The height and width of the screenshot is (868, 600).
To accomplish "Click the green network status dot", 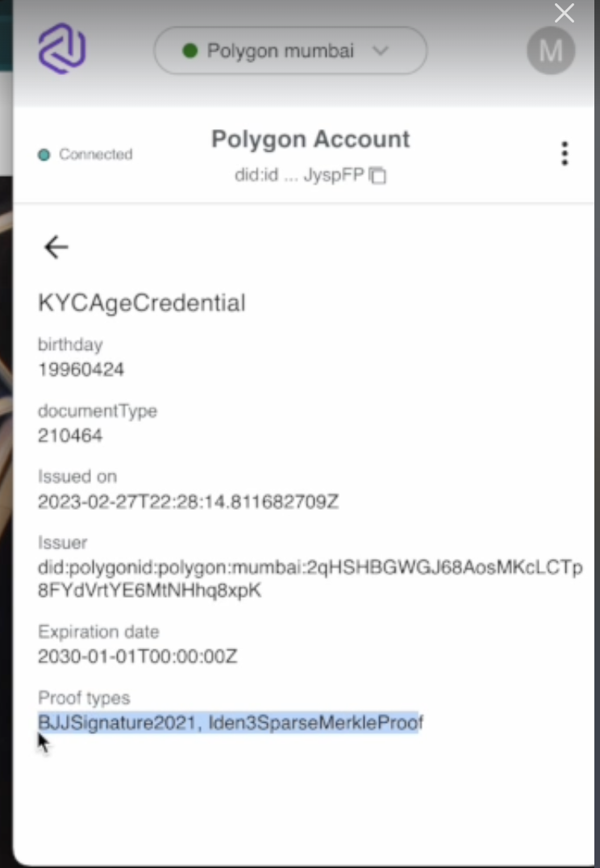I will (x=190, y=51).
